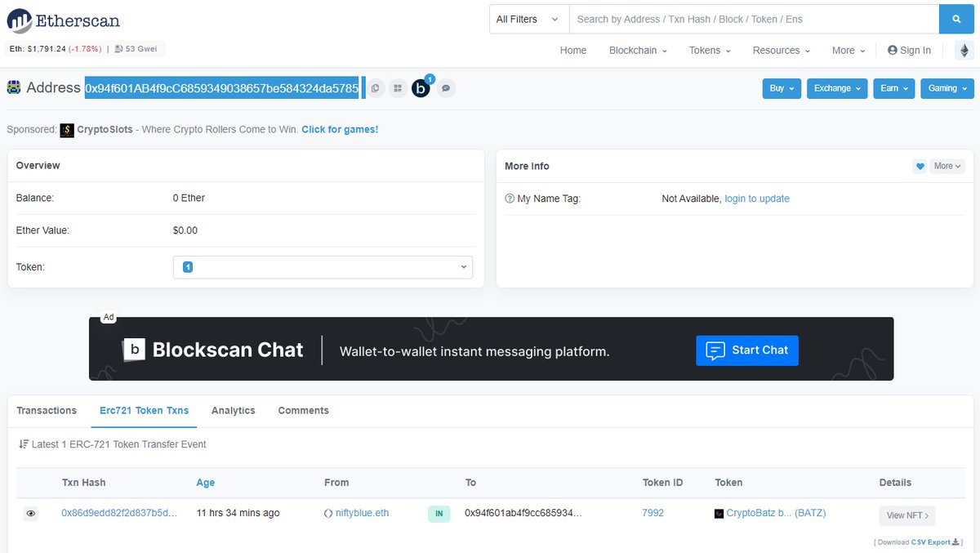The width and height of the screenshot is (980, 553).
Task: Focus the address search input field
Action: point(754,19)
